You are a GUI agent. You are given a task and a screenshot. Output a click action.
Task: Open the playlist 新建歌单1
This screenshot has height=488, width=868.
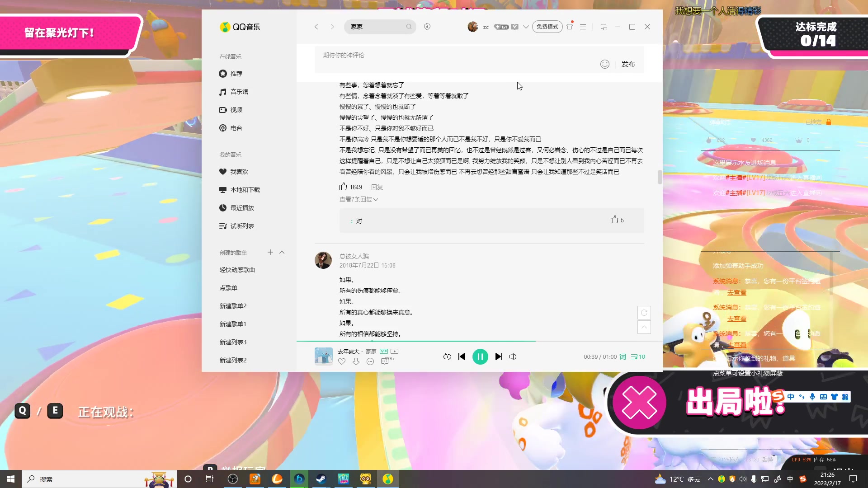233,324
